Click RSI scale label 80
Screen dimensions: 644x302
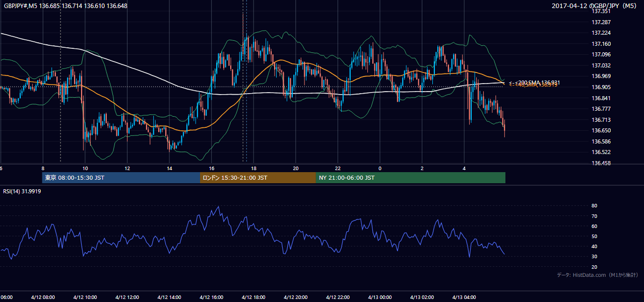[595, 206]
